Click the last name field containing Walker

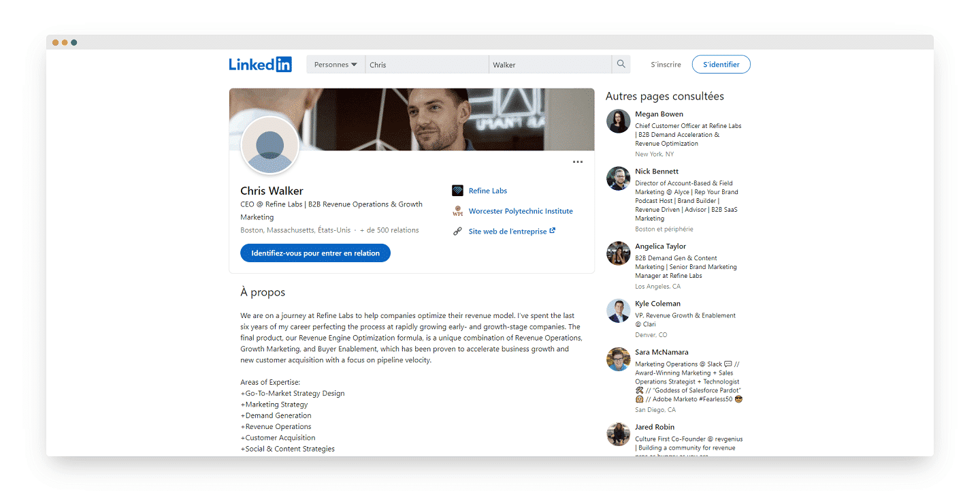pos(550,65)
